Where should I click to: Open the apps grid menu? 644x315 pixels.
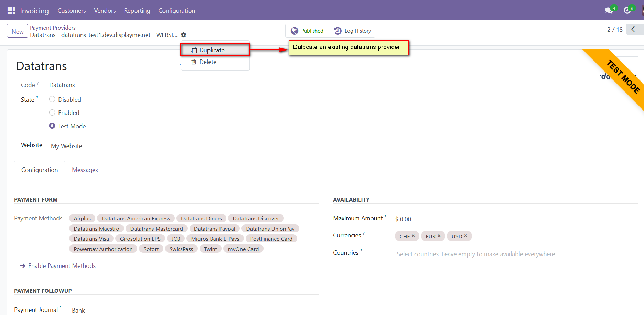(11, 10)
